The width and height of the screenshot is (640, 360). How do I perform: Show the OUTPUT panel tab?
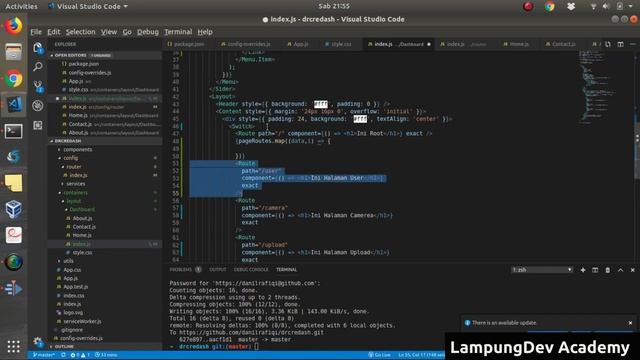pyautogui.click(x=218, y=270)
